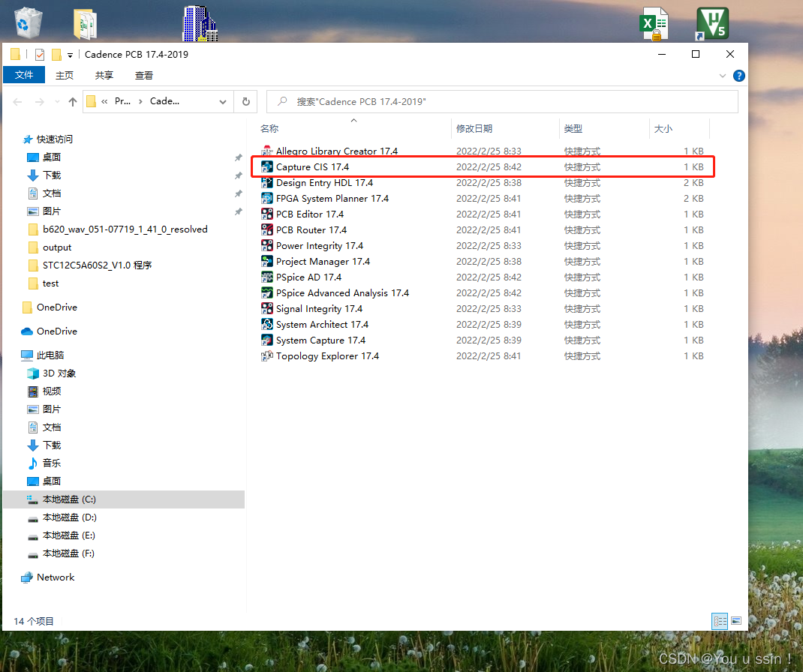Select 此电脑 in navigation pane
This screenshot has height=672, width=803.
pos(50,355)
